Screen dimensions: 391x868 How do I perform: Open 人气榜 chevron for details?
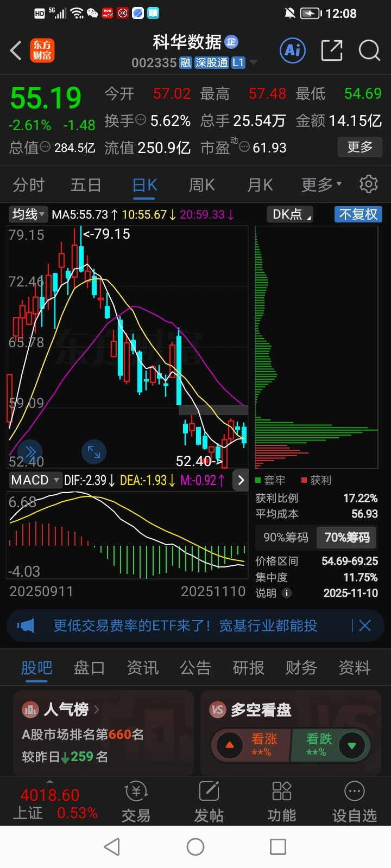point(97,709)
